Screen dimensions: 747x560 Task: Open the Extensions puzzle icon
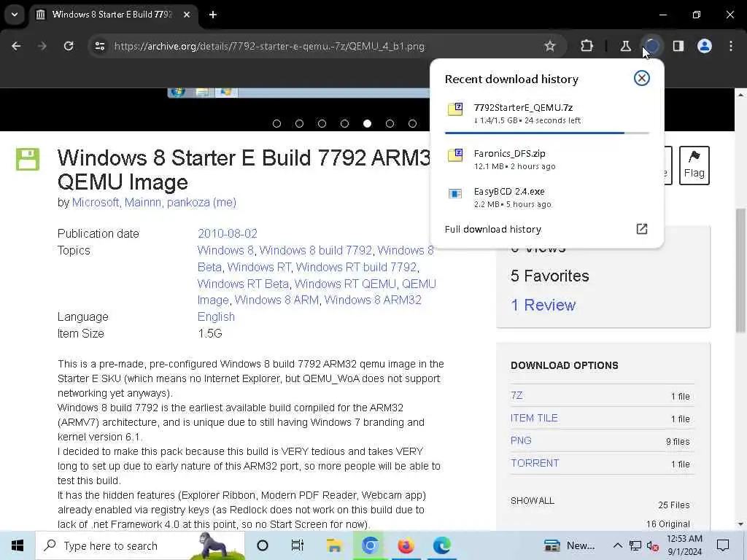coord(587,46)
